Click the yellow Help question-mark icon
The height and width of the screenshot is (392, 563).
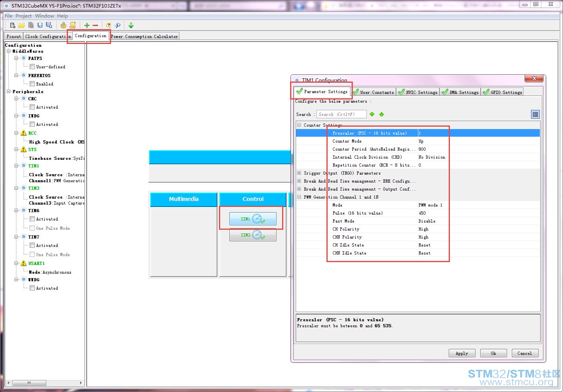pos(109,25)
